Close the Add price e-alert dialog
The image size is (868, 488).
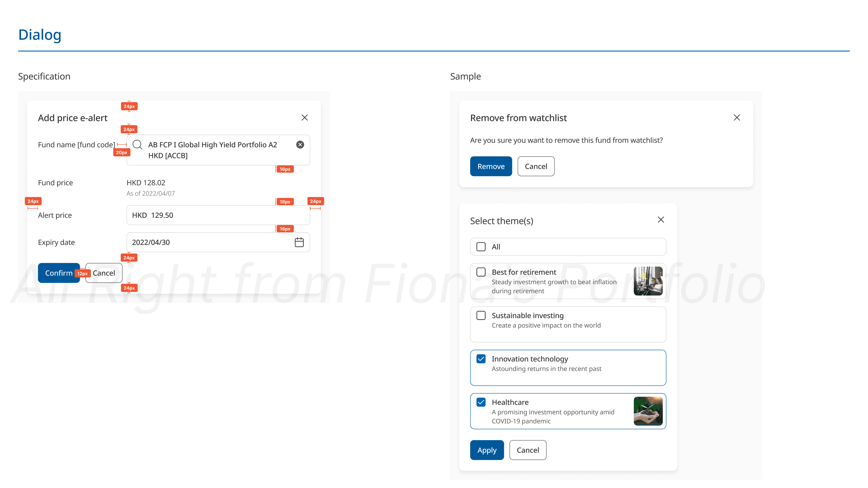pyautogui.click(x=304, y=118)
